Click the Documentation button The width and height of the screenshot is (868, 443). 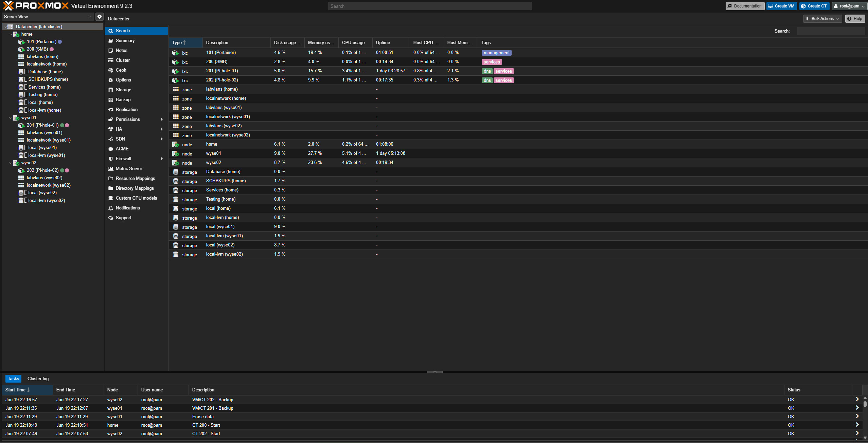tap(745, 6)
